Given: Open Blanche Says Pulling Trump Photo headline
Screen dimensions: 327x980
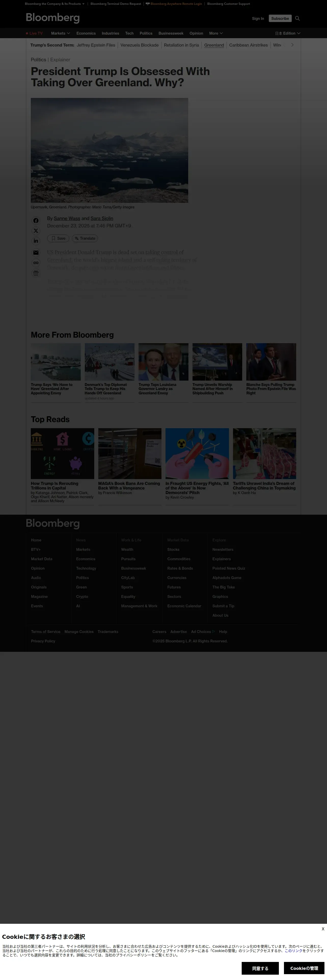Looking at the screenshot, I should (271, 389).
